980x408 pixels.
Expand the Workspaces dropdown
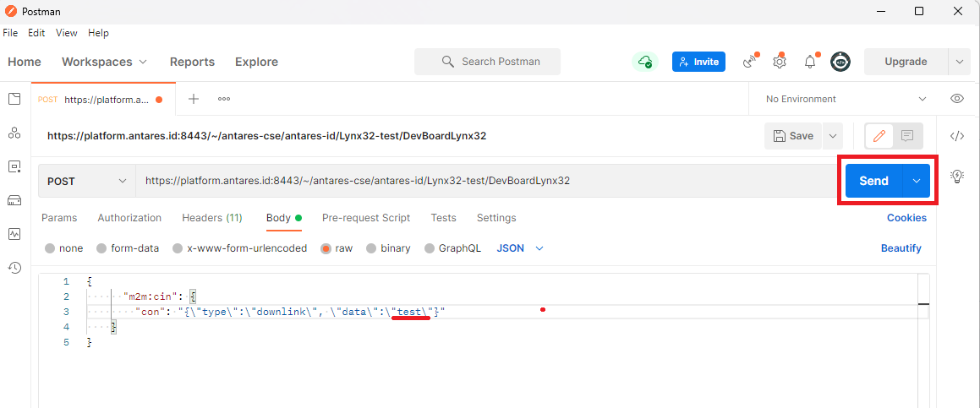104,62
